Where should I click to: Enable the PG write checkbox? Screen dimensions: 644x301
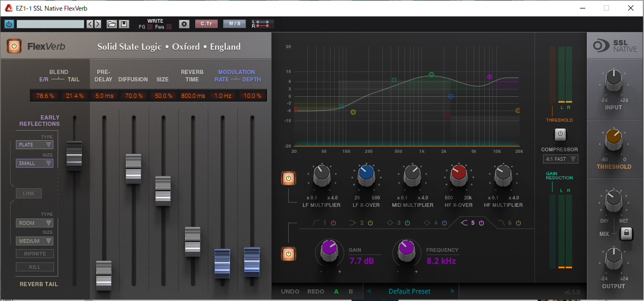[x=150, y=26]
